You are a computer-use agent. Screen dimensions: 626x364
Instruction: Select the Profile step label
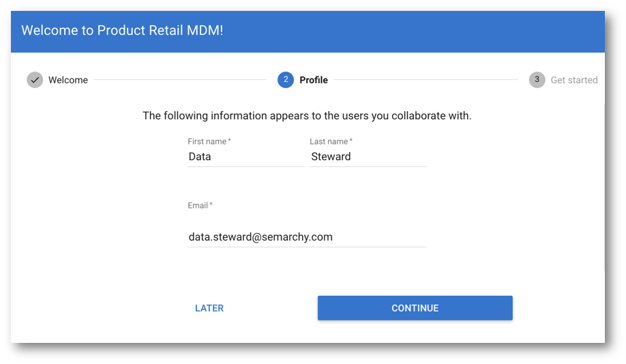[x=314, y=80]
